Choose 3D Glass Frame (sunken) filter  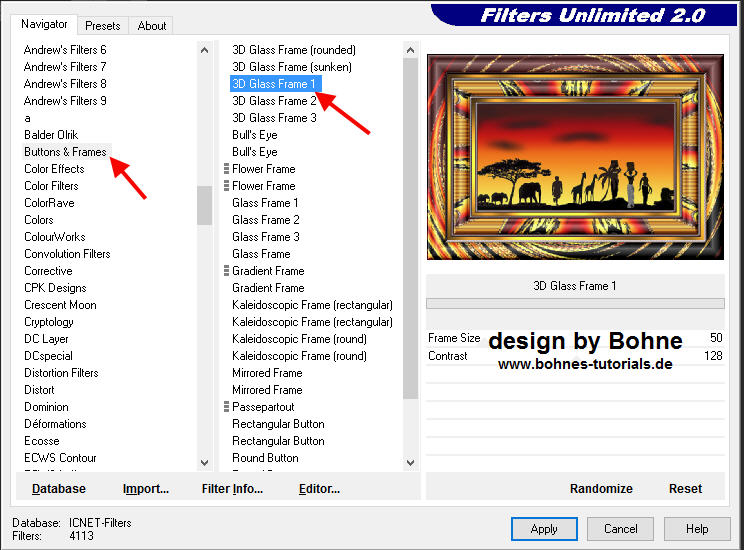point(293,67)
